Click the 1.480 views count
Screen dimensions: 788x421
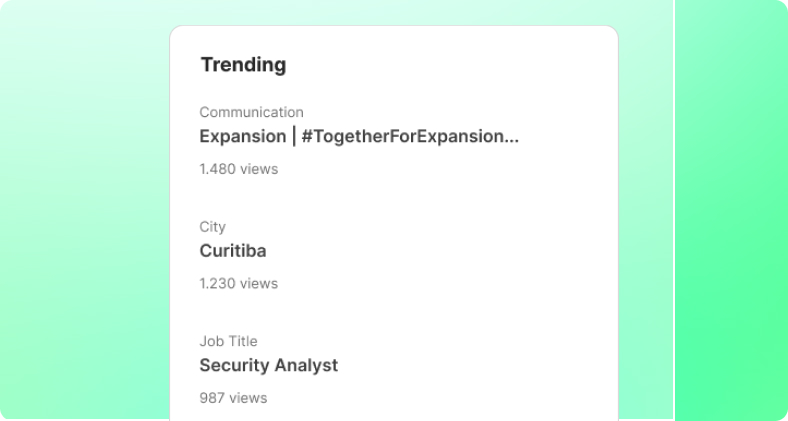[238, 169]
